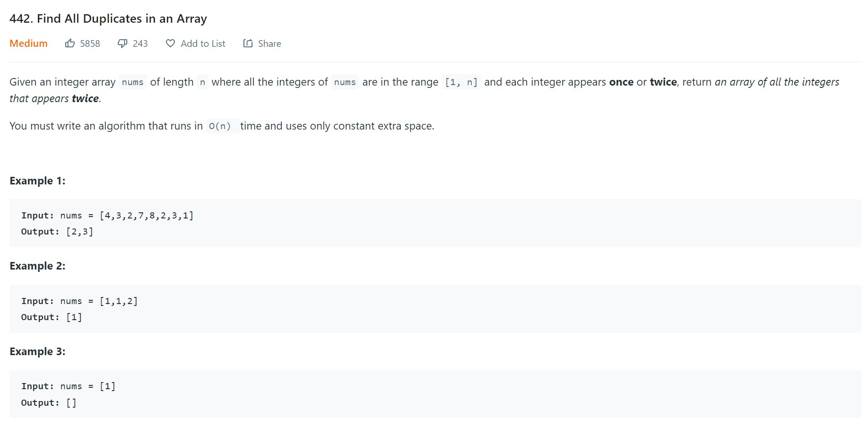Click the heart icon beside Add to List
The width and height of the screenshot is (868, 427).
point(170,44)
